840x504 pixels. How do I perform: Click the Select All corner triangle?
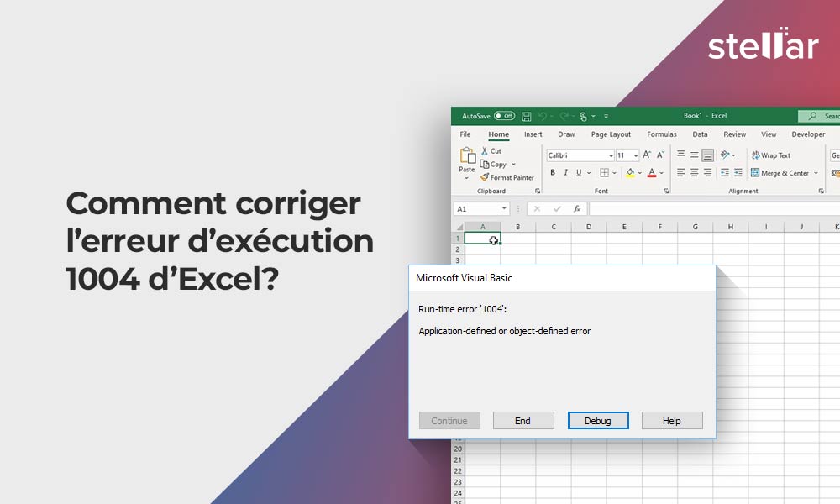[459, 227]
